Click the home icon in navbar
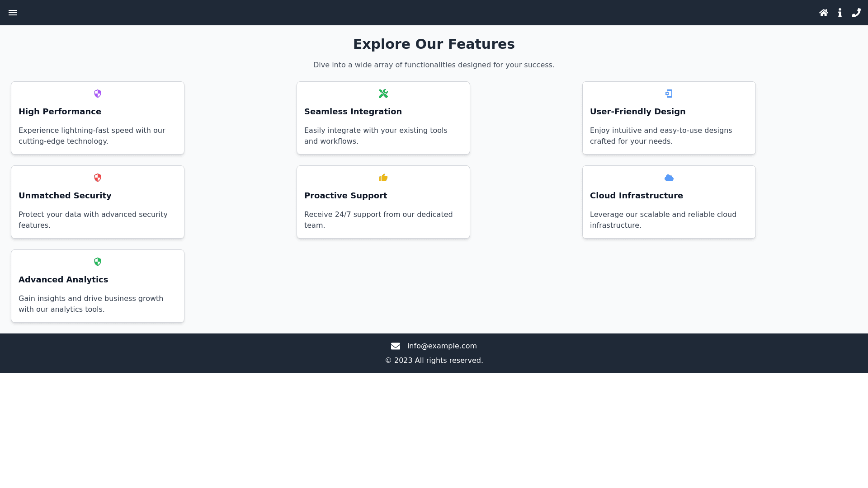This screenshot has height=488, width=868. point(823,13)
